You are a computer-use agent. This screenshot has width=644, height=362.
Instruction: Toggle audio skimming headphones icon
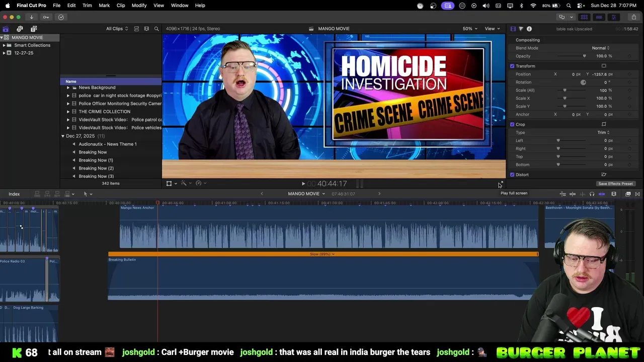[x=592, y=194]
